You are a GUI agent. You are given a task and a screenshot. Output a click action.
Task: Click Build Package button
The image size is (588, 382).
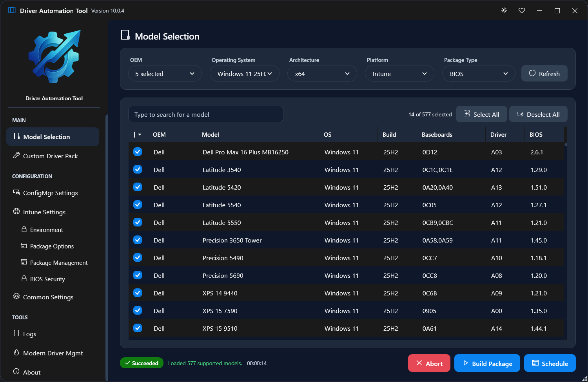point(487,363)
